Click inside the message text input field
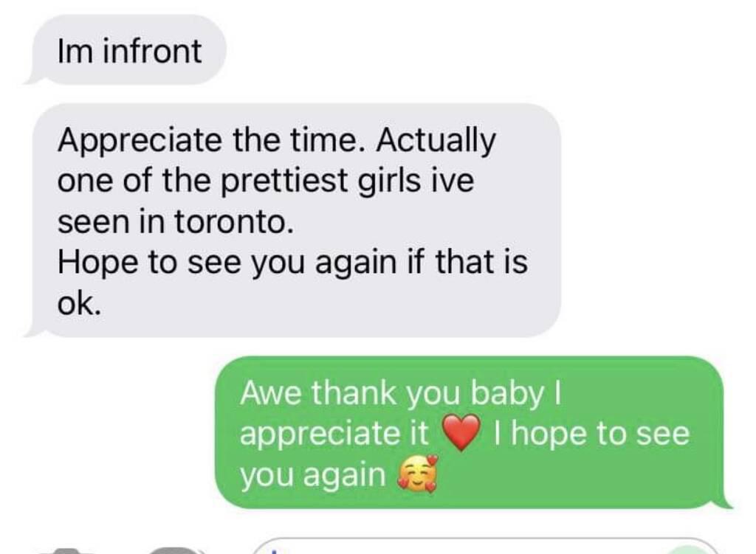 pyautogui.click(x=484, y=547)
